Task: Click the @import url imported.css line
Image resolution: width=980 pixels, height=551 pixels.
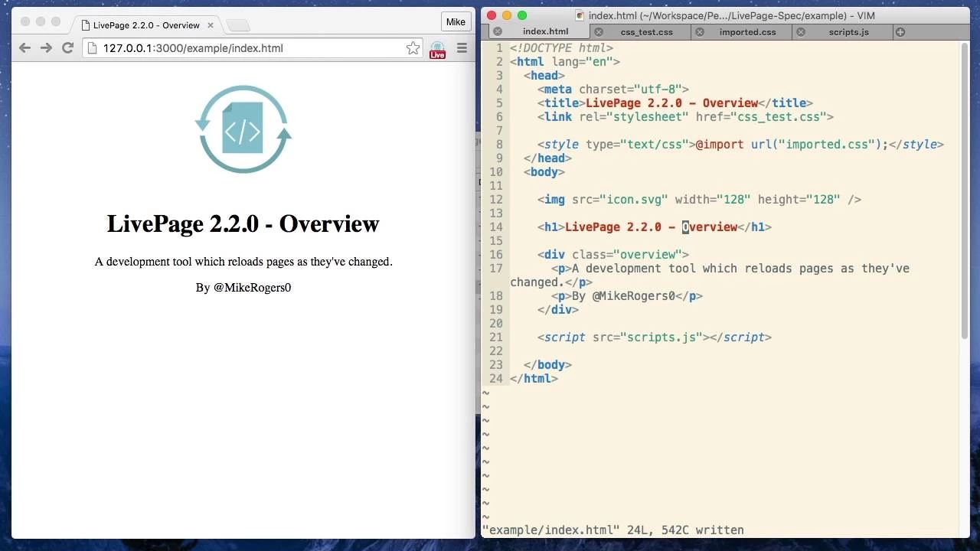Action: click(740, 145)
